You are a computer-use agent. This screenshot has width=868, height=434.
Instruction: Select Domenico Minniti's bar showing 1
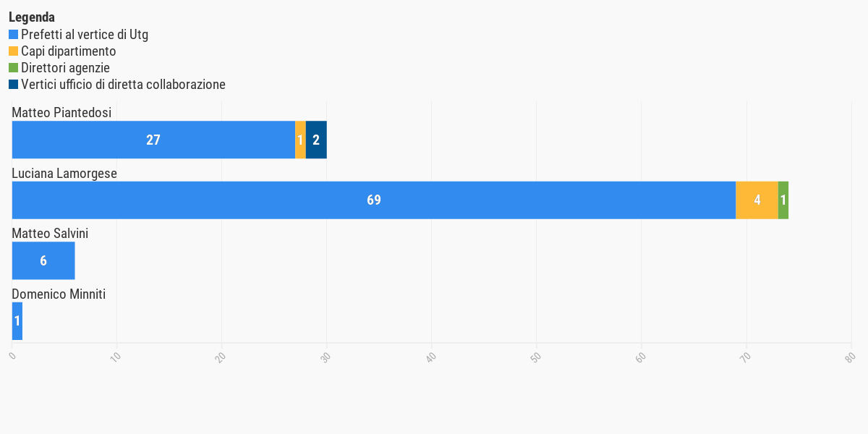tap(17, 321)
